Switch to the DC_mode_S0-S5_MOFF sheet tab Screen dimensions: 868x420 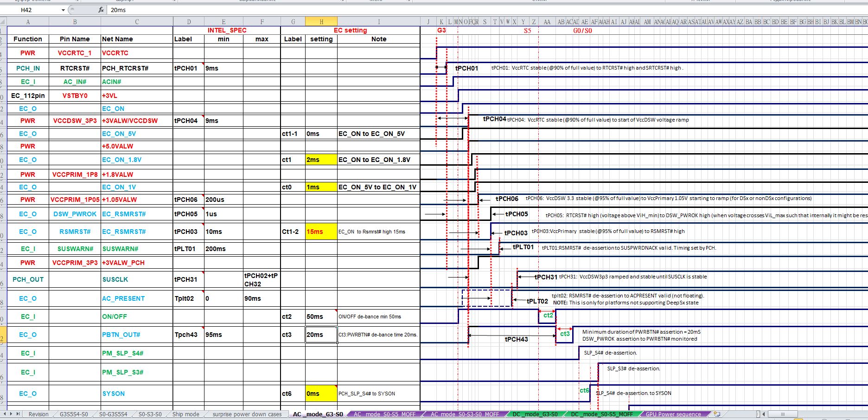601,414
